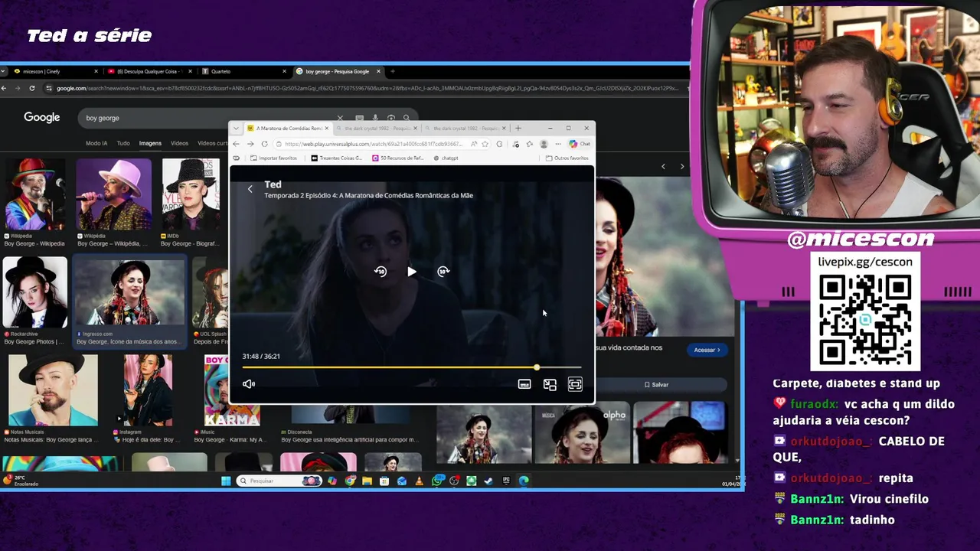The width and height of the screenshot is (980, 551).
Task: Select the 'Tudo' search filter
Action: click(123, 143)
